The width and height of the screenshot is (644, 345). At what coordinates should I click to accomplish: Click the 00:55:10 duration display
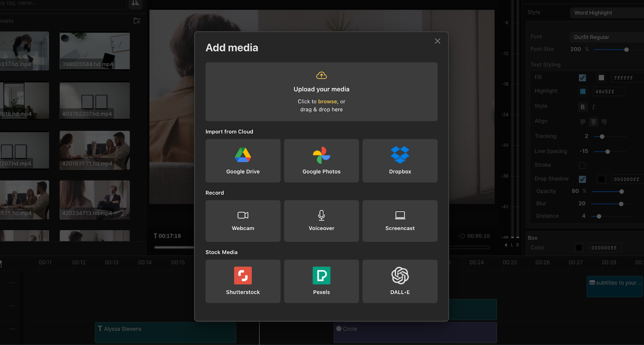478,236
